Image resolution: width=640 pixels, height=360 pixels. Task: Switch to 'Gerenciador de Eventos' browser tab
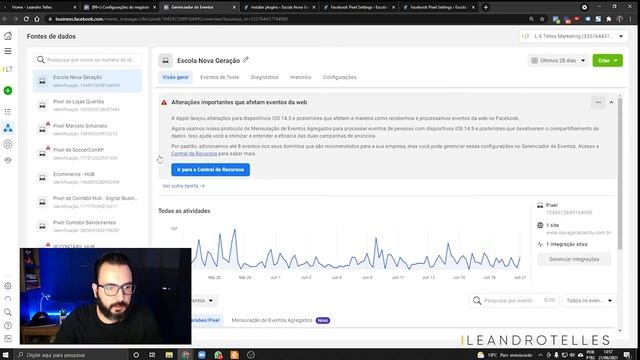[198, 7]
